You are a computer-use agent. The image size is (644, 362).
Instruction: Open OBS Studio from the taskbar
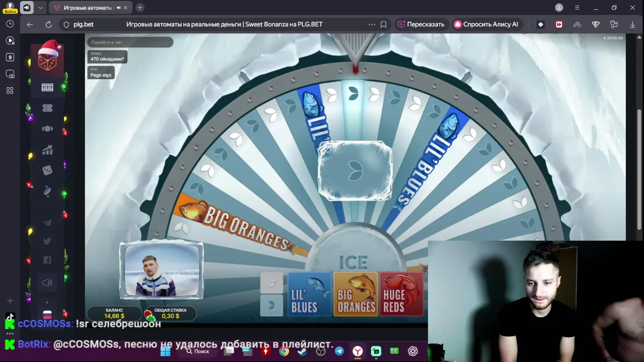(x=321, y=351)
